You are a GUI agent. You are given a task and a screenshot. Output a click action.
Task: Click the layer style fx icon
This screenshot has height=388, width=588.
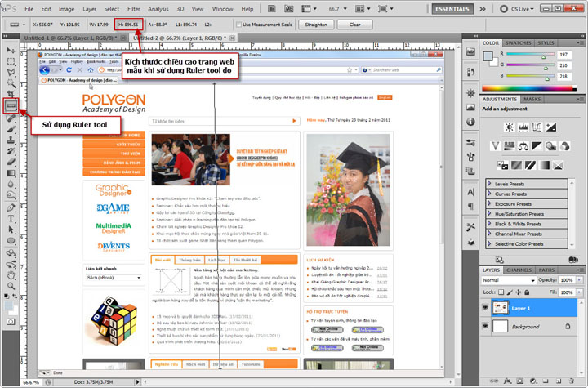point(506,381)
